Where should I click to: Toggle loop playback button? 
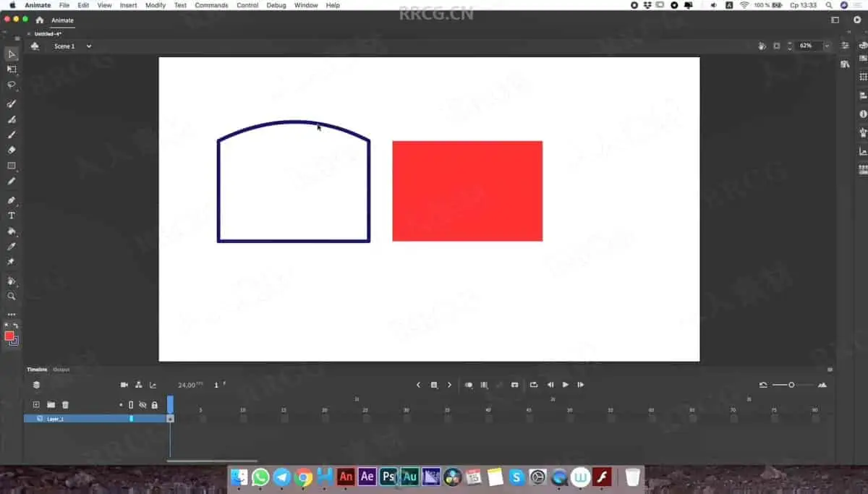coord(534,385)
